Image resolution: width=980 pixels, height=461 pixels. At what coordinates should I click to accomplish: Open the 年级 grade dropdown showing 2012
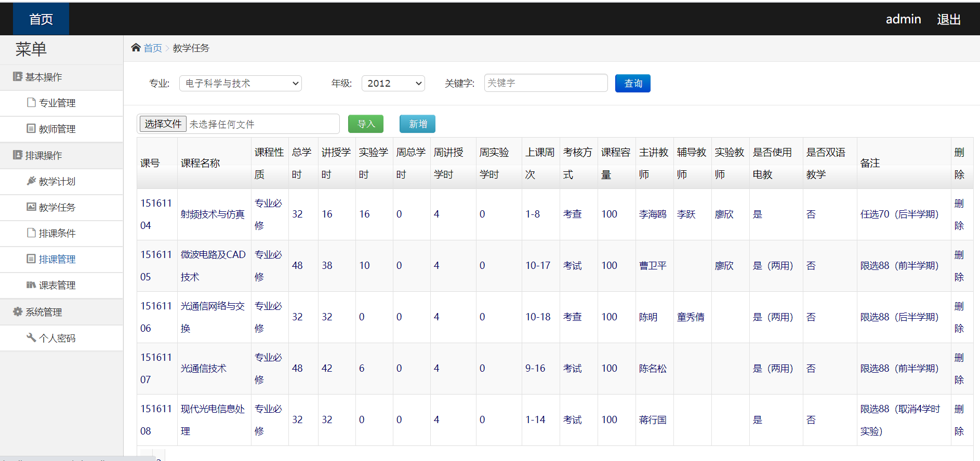pyautogui.click(x=393, y=83)
